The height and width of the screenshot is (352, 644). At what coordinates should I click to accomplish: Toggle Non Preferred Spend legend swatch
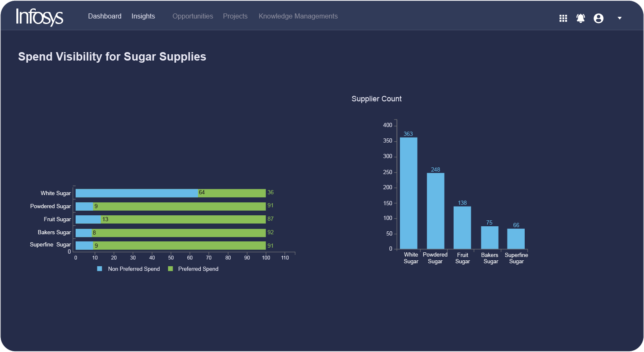tap(100, 269)
